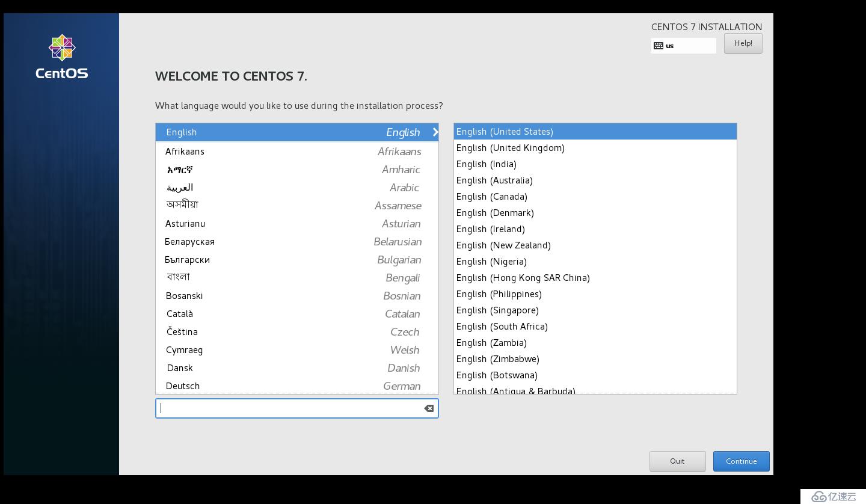Choose English (United Kingdom) locale

[595, 148]
